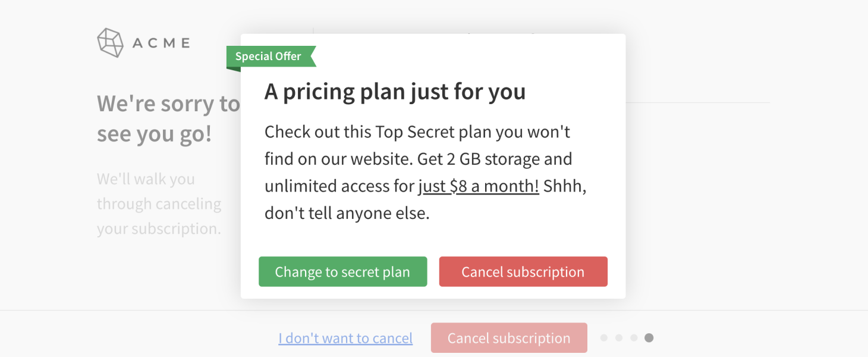Go to the second step pagination dot
This screenshot has width=868, height=357.
(619, 338)
